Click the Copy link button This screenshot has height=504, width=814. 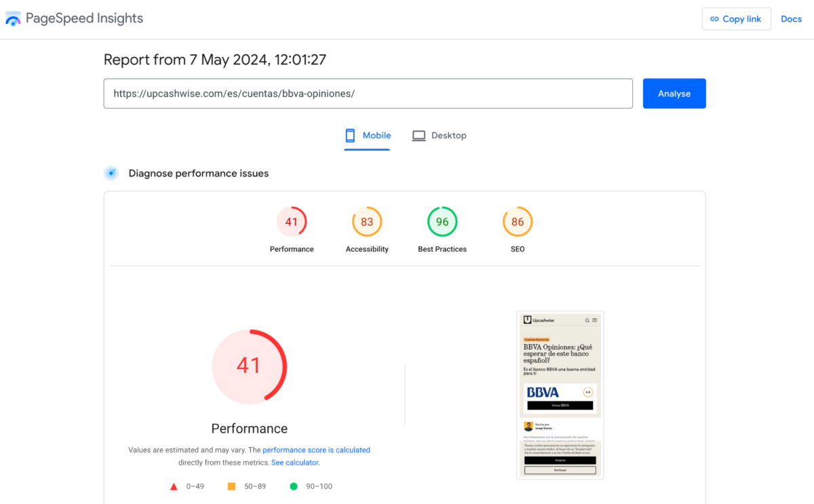[736, 19]
